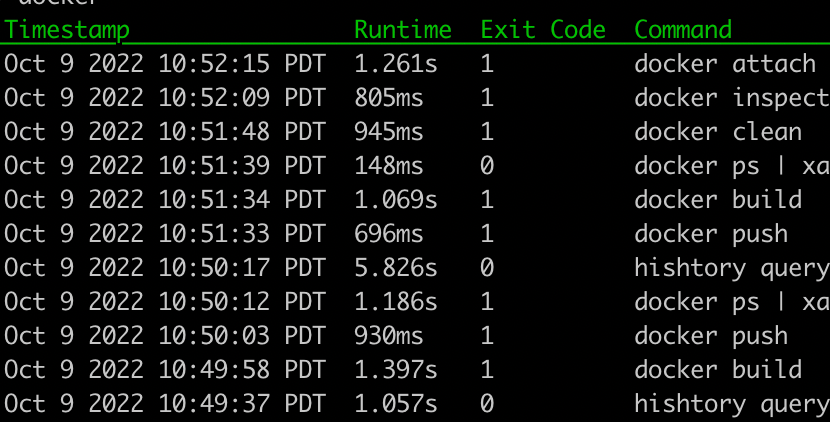Screen dimensions: 830x422
Task: Click docker ps command in 10:50:12 row
Action: [732, 302]
